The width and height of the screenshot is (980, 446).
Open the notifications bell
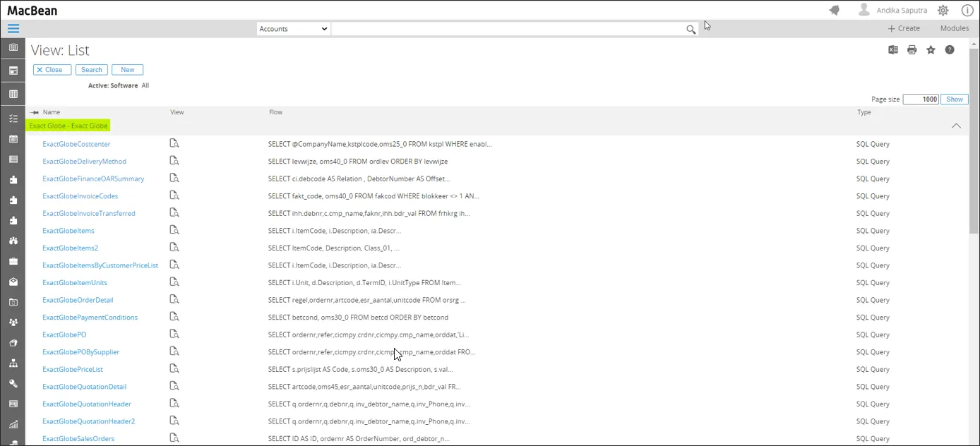pos(835,11)
